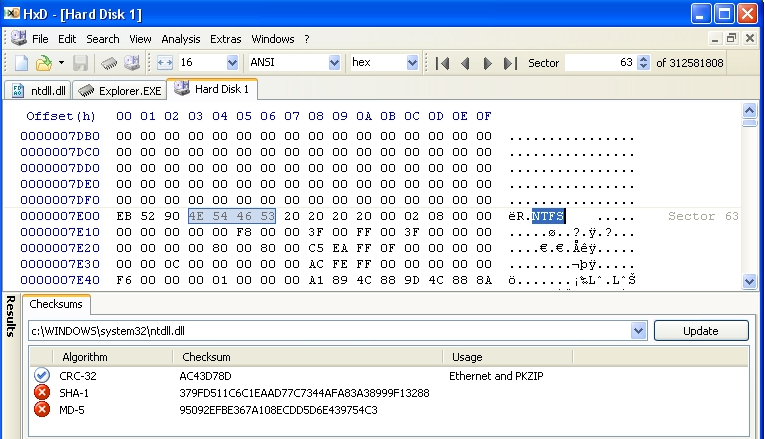Go to the previous sector arrow
The width and height of the screenshot is (765, 439).
pos(465,63)
